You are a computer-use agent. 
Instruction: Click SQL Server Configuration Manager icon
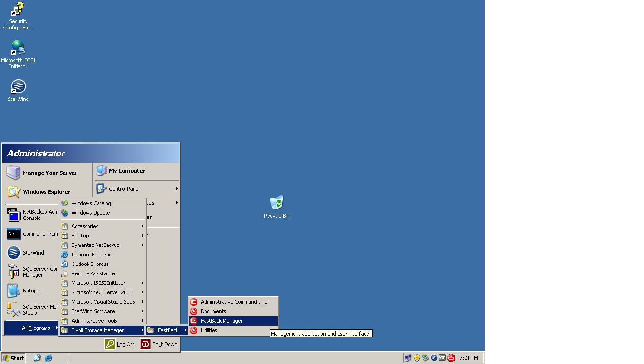[14, 272]
